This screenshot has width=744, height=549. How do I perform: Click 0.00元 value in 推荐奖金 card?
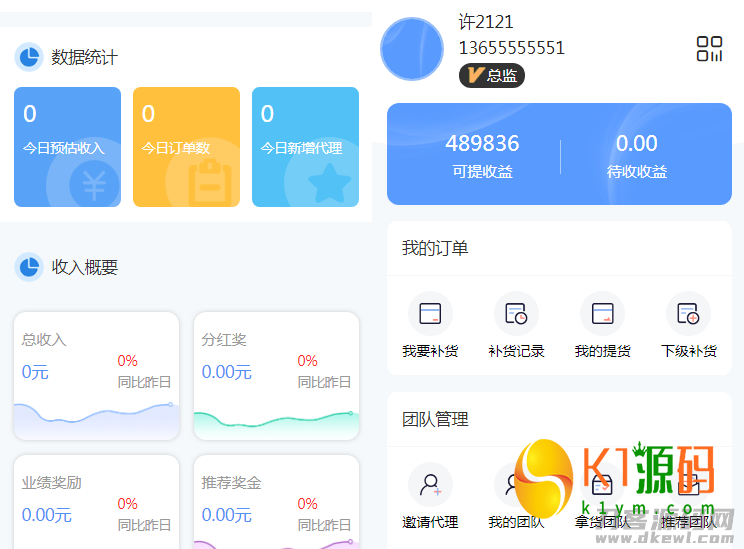226,515
